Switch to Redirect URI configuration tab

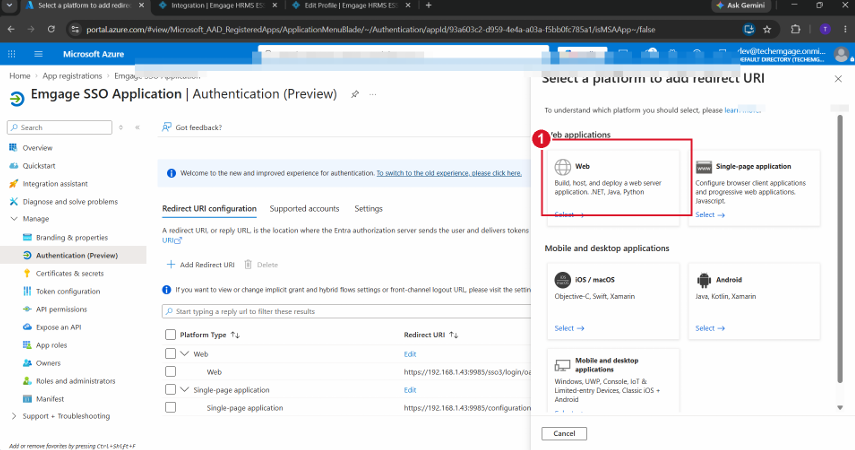point(209,208)
